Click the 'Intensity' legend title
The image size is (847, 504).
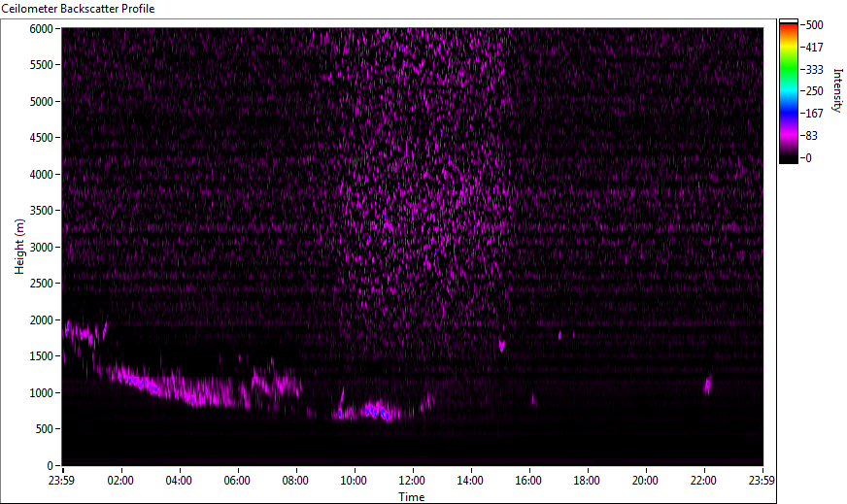coord(837,90)
